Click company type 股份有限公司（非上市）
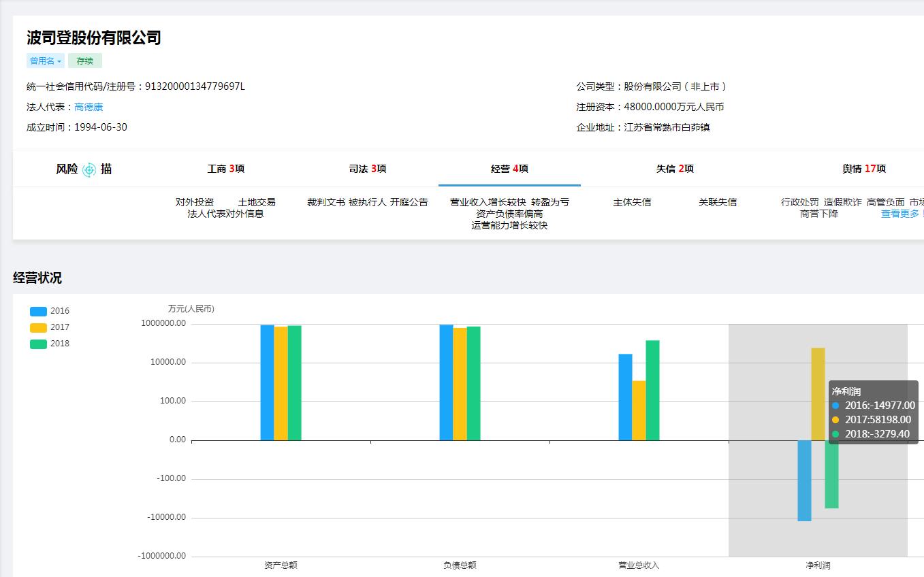The height and width of the screenshot is (577, 924). click(677, 86)
